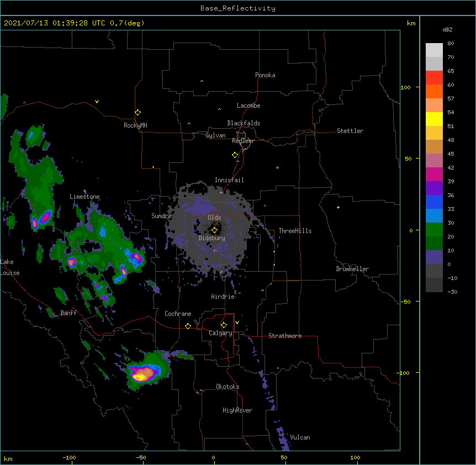Image resolution: width=476 pixels, height=465 pixels.
Task: Click the Limestone label
Action: coord(84,197)
